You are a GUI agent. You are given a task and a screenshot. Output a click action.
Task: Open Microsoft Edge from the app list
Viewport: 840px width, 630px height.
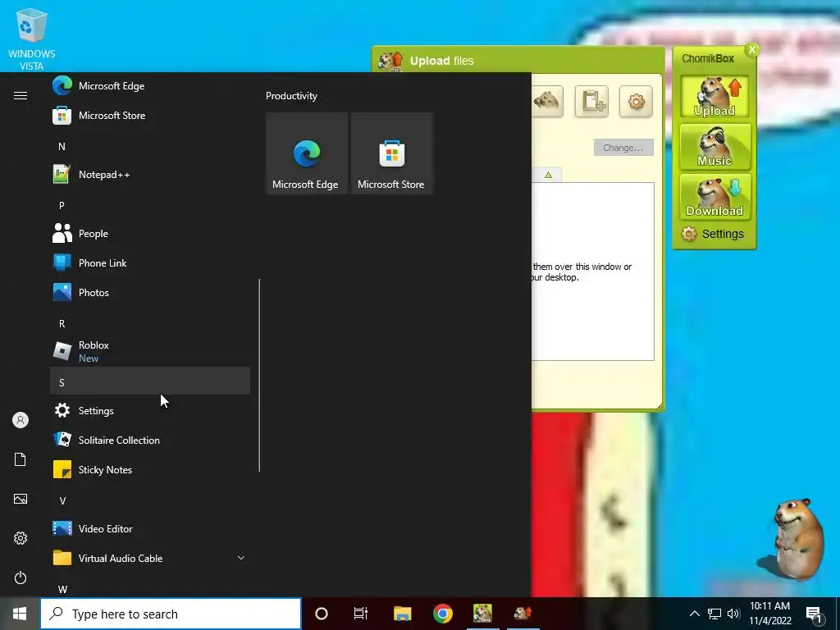[x=150, y=85]
